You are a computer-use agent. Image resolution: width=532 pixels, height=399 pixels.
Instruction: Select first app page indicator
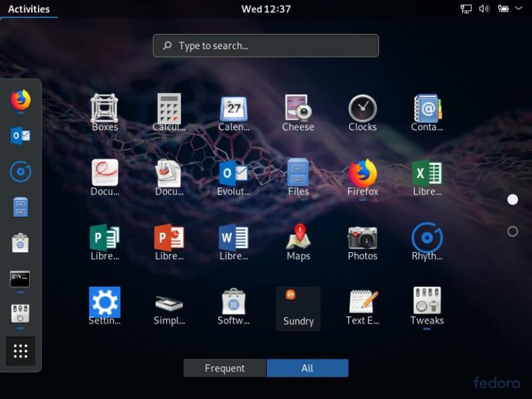point(513,199)
